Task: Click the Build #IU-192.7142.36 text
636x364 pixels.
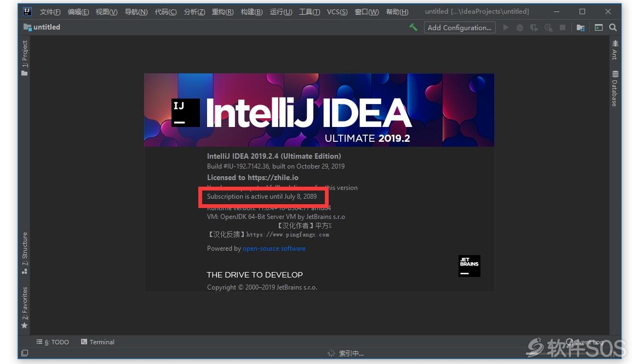Action: click(x=276, y=166)
